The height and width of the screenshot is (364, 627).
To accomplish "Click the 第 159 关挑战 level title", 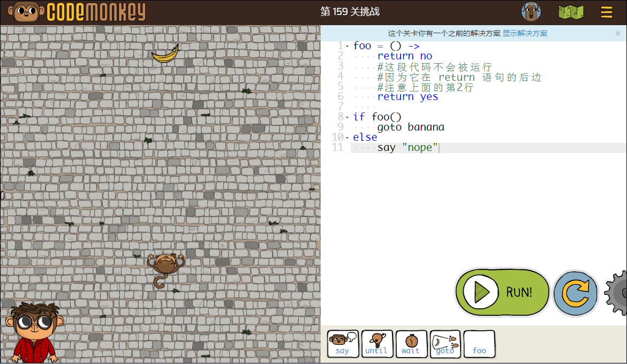I will (350, 12).
